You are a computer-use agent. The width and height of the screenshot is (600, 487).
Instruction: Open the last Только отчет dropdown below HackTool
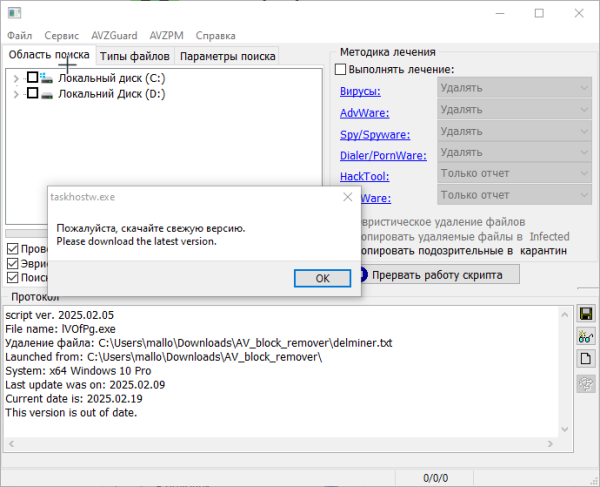514,195
